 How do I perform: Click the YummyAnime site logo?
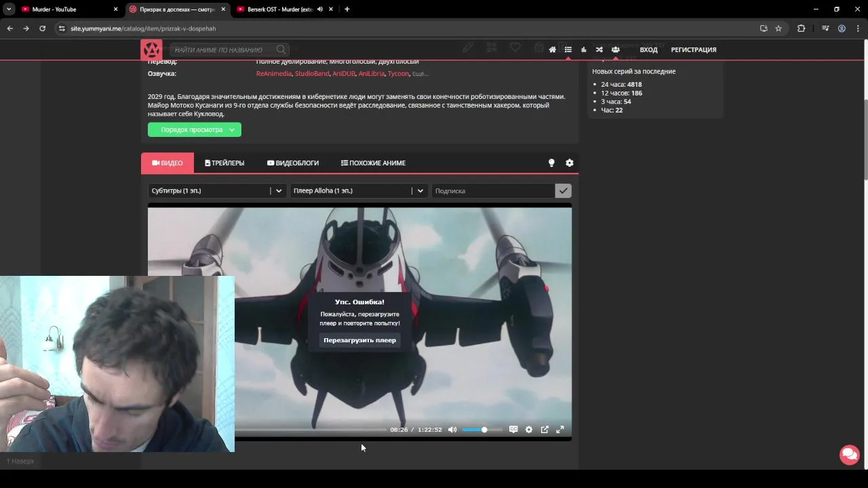tap(151, 49)
